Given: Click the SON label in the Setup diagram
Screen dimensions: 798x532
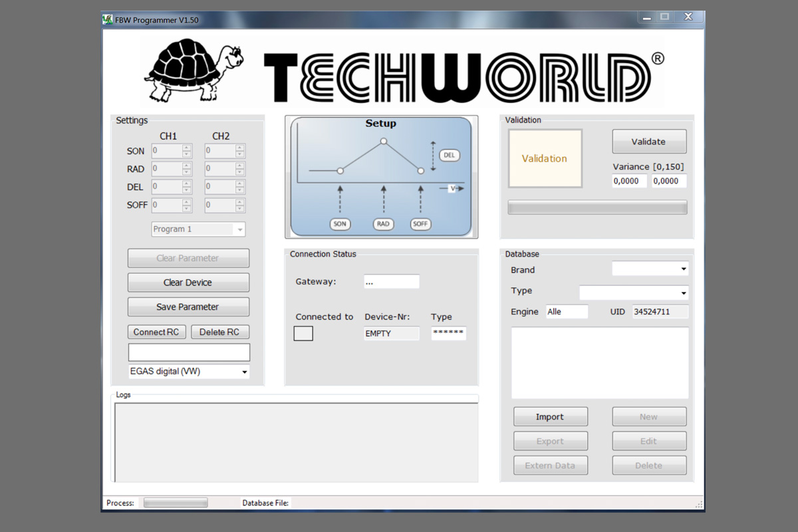Looking at the screenshot, I should point(340,224).
